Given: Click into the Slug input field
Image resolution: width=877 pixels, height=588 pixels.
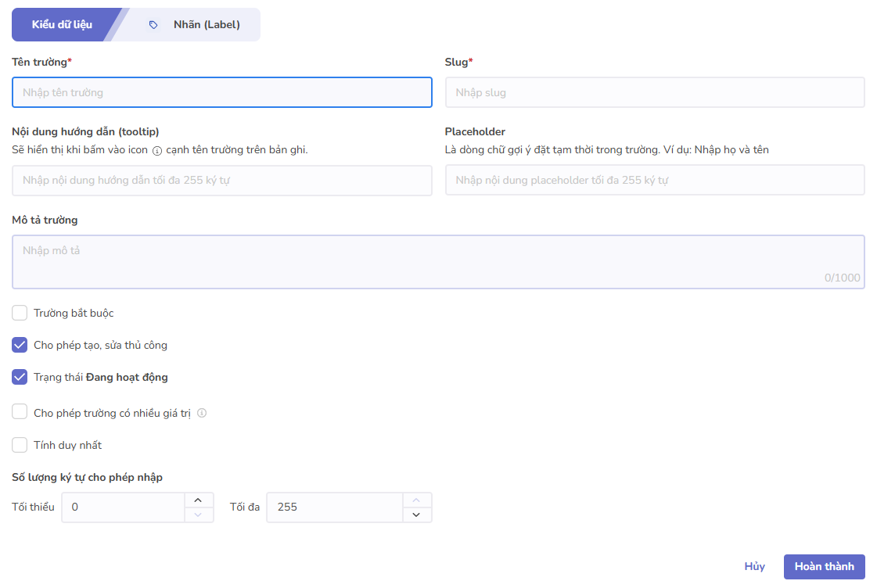Looking at the screenshot, I should pos(654,92).
